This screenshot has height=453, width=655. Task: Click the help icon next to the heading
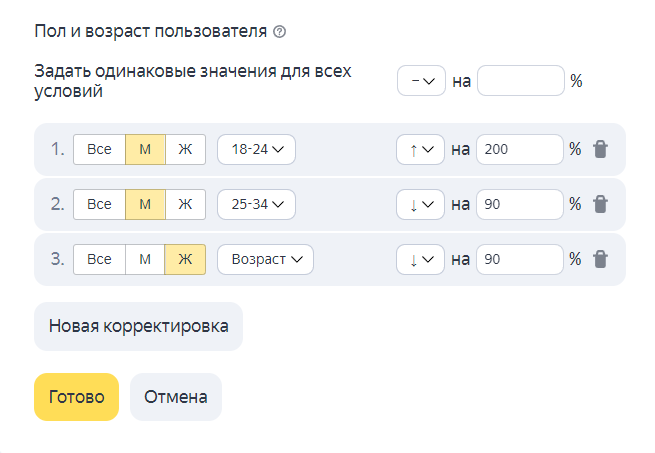point(279,32)
